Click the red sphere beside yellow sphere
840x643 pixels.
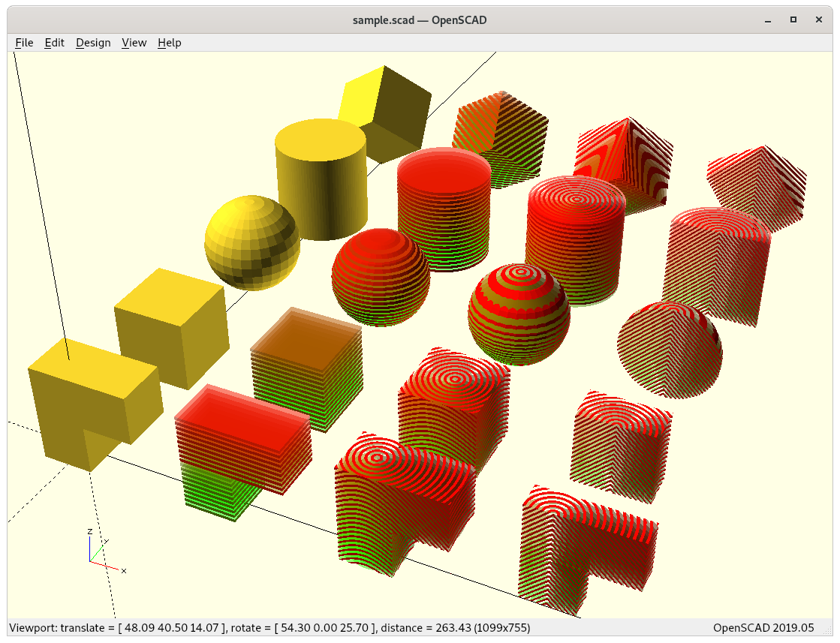pos(381,276)
